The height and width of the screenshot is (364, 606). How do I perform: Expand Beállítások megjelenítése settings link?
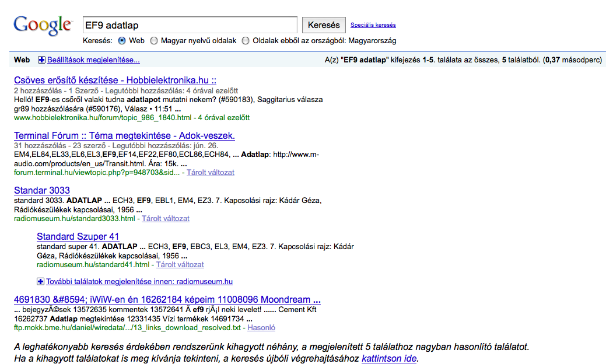(x=93, y=60)
